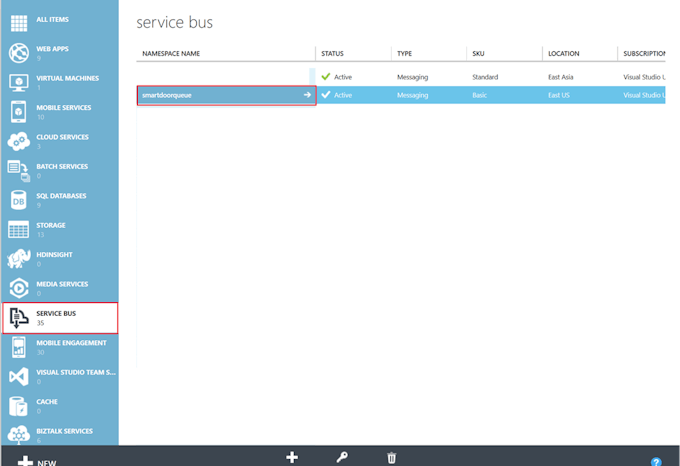This screenshot has width=680, height=466.
Task: Click the East US location cell
Action: (x=559, y=95)
